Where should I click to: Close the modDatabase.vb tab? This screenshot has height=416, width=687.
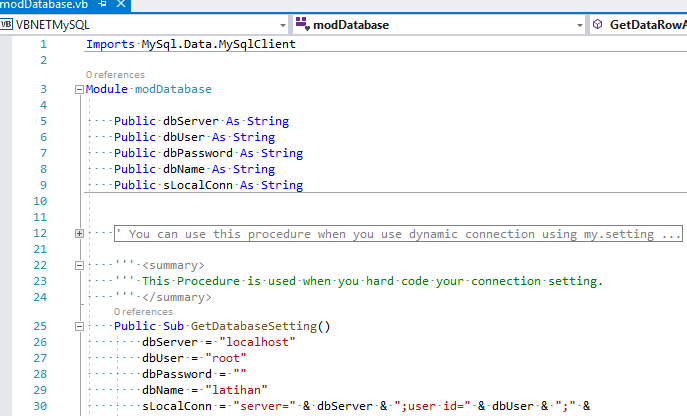pyautogui.click(x=121, y=4)
